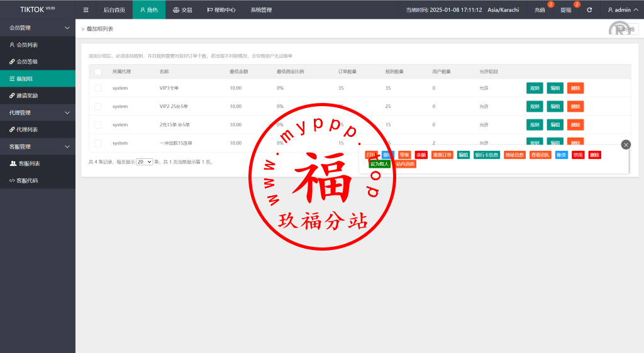The image size is (644, 353).
Task: Open the per-page count dropdown showing 20
Action: click(x=145, y=161)
